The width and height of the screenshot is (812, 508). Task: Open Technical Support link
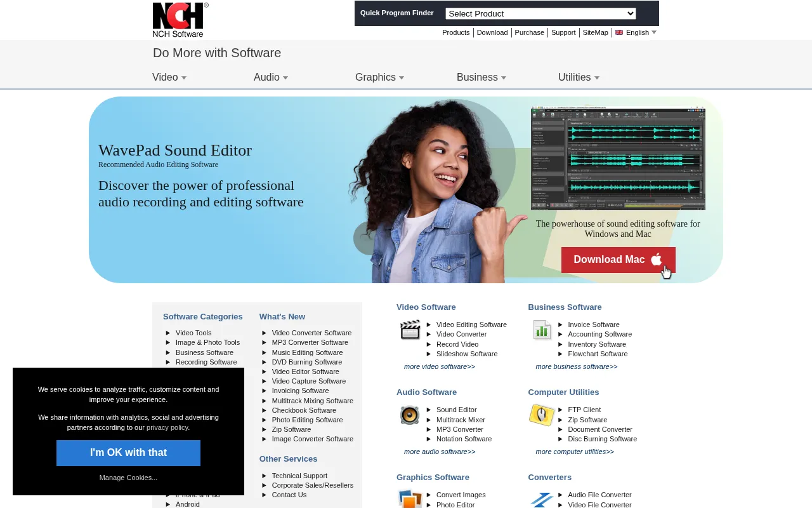point(299,476)
